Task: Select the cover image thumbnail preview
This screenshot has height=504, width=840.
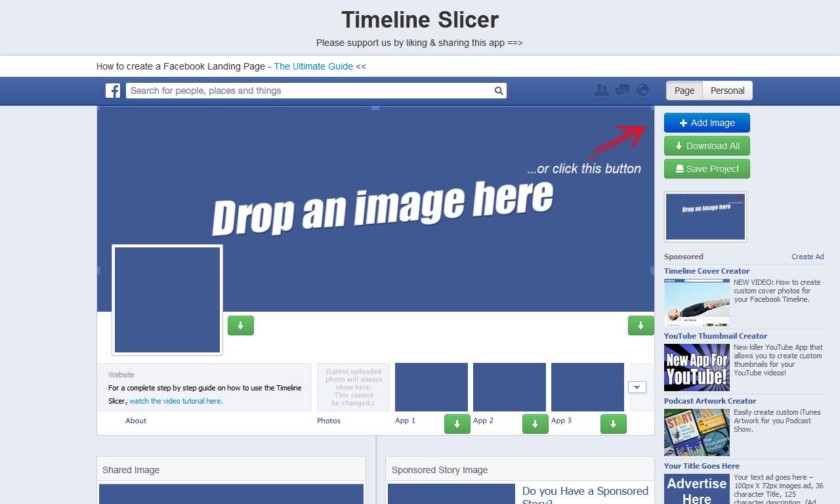Action: [705, 217]
